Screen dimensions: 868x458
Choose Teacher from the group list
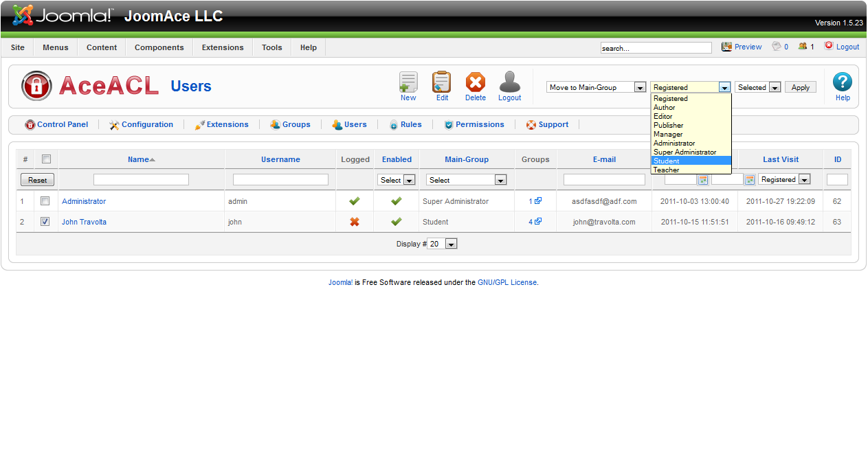click(691, 170)
